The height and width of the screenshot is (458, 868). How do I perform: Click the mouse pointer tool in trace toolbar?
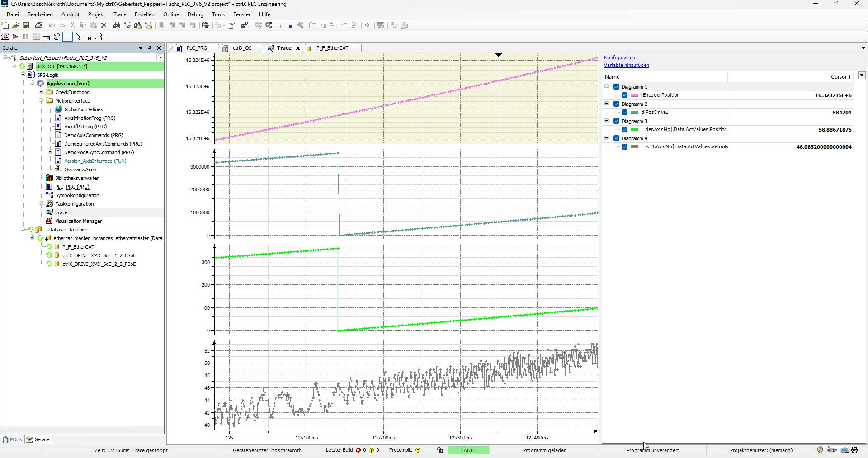click(x=78, y=37)
